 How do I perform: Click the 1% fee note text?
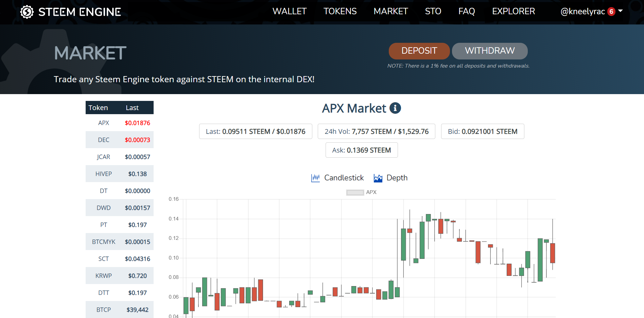tap(458, 66)
